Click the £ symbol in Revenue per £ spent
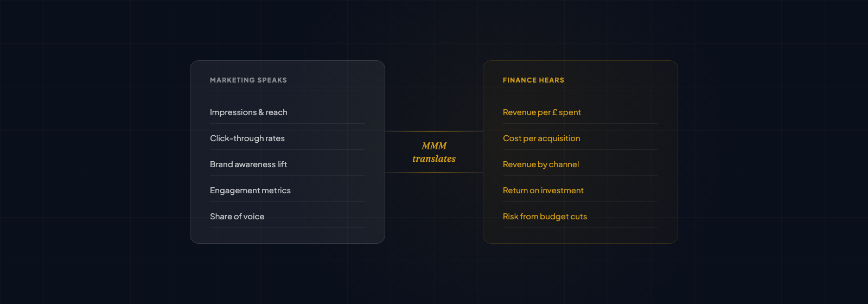Viewport: 868px width, 304px height. tap(555, 112)
